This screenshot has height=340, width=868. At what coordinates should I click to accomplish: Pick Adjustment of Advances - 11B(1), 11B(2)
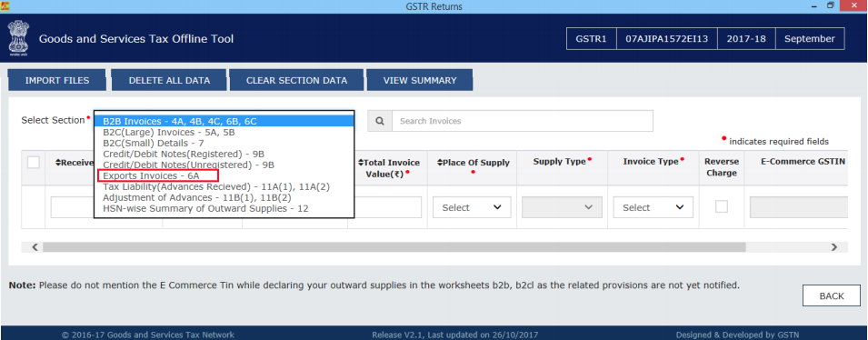coord(224,197)
